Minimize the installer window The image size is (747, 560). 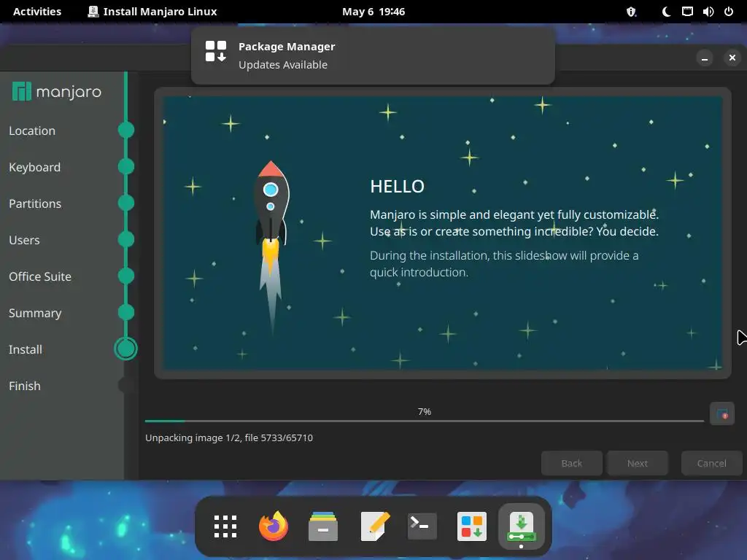[705, 58]
